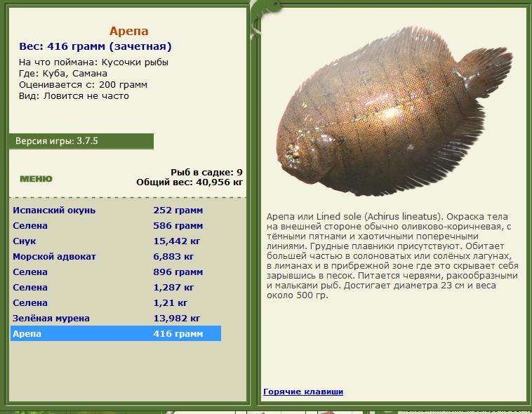The height and width of the screenshot is (414, 532).
Task: Click the orange Арепа title
Action: click(129, 31)
